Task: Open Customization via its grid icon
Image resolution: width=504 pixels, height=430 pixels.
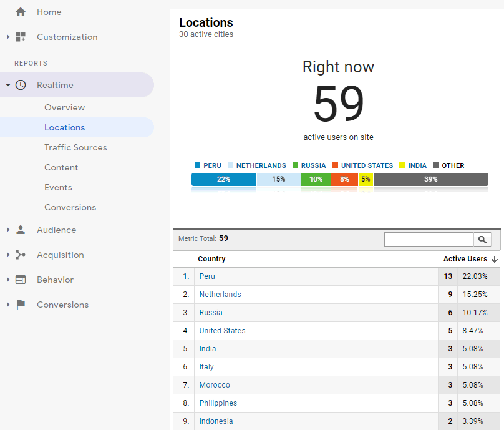Action: tap(21, 37)
